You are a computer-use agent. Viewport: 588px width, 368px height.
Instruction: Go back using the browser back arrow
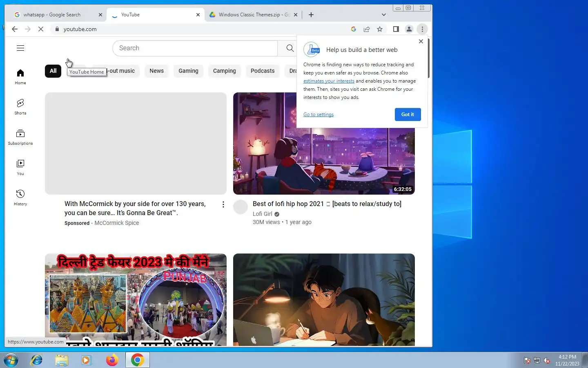[15, 29]
